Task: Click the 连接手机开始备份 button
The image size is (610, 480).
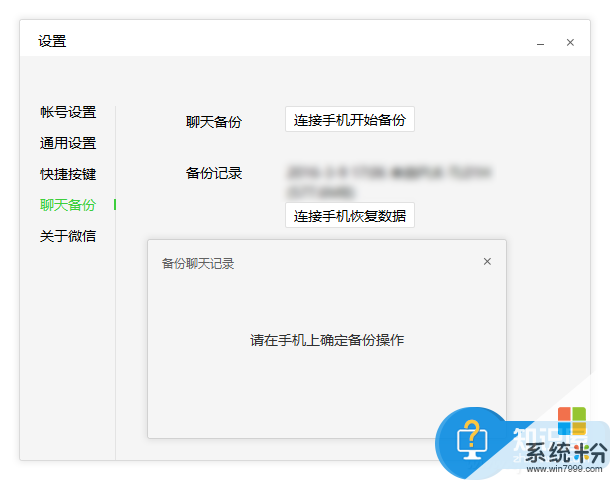Action: 350,119
